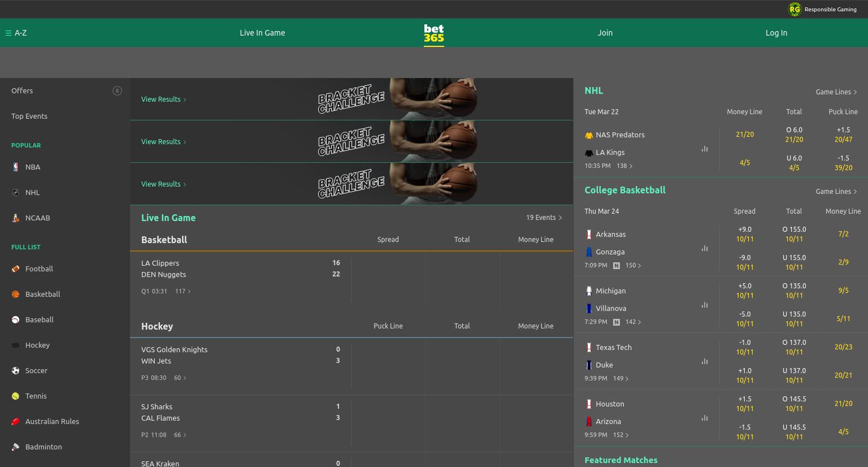Open the Featured Matches heading
868x467 pixels.
pyautogui.click(x=621, y=460)
